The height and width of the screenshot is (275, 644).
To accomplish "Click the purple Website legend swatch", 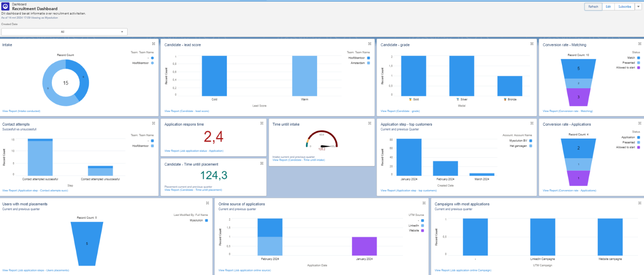I will 422,231.
